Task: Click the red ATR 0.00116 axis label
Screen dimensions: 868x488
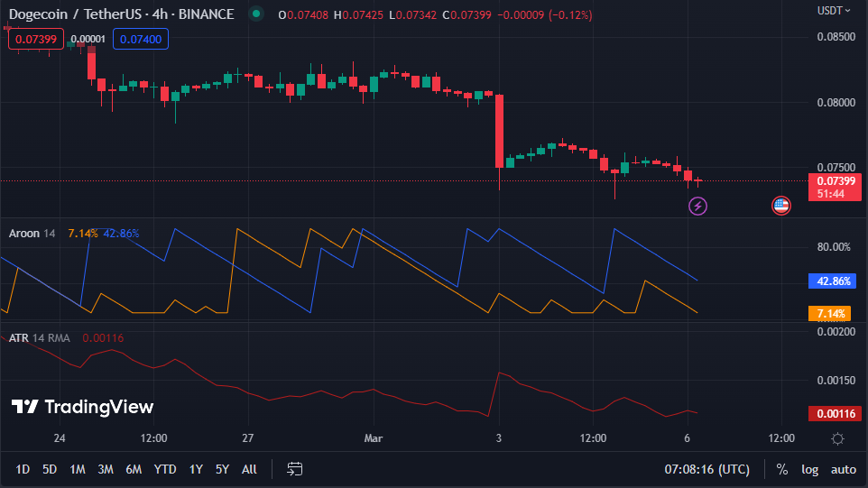Action: (x=835, y=413)
